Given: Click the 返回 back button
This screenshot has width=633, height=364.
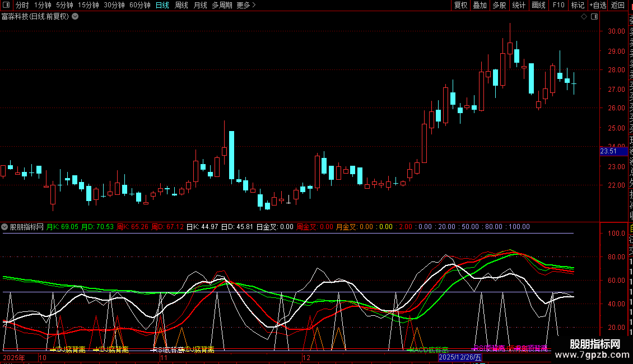Looking at the screenshot, I should pyautogui.click(x=618, y=5).
